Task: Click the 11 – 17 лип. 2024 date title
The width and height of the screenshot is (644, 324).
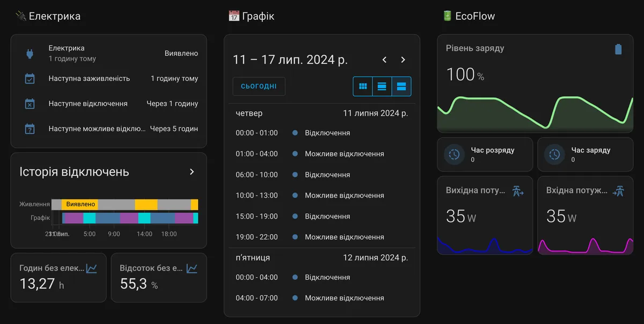Action: pos(290,60)
